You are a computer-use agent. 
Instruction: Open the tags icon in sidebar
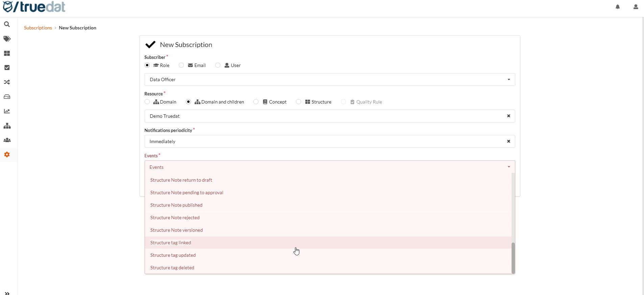click(x=7, y=39)
